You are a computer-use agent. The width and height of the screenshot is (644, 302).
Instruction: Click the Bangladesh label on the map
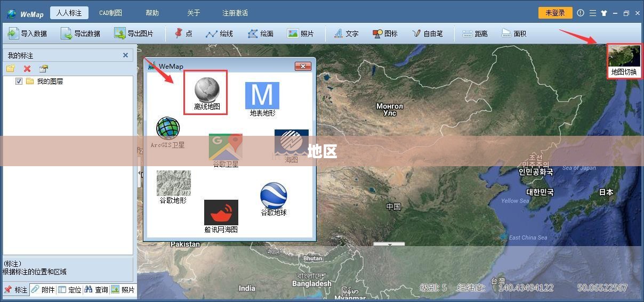pos(312,284)
